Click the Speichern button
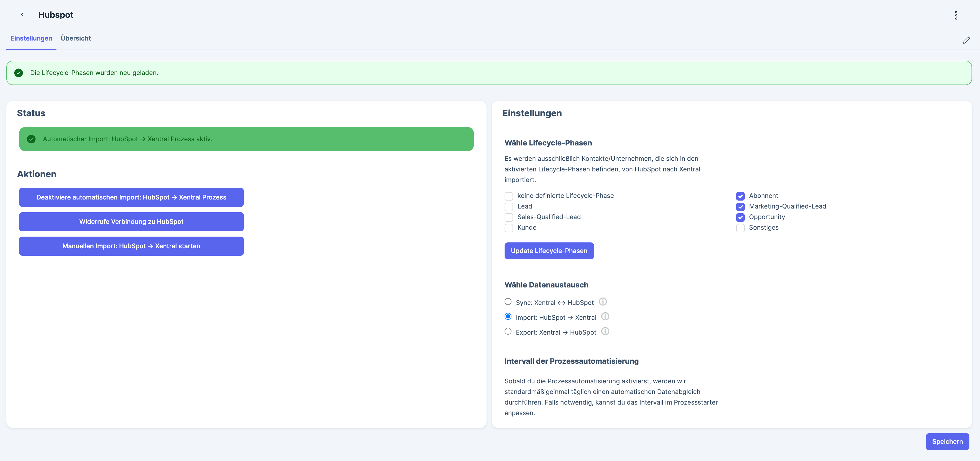Viewport: 980px width, 461px height. pyautogui.click(x=947, y=441)
